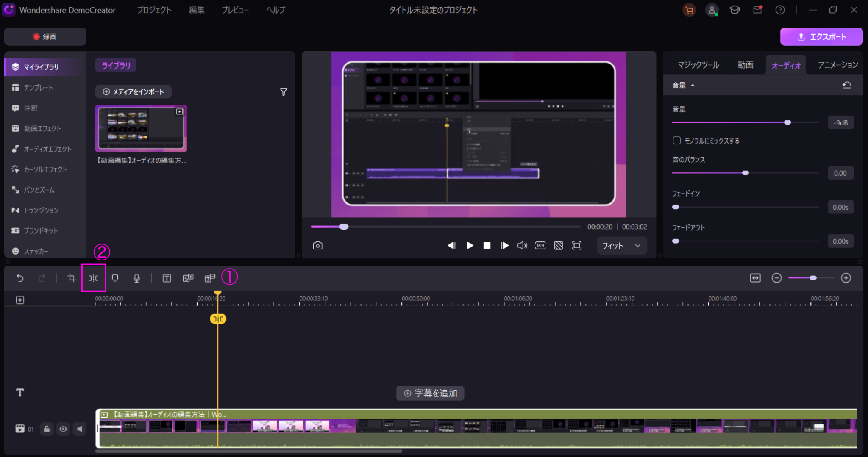Click the 字幕を追加 button
The height and width of the screenshot is (457, 868).
click(430, 393)
